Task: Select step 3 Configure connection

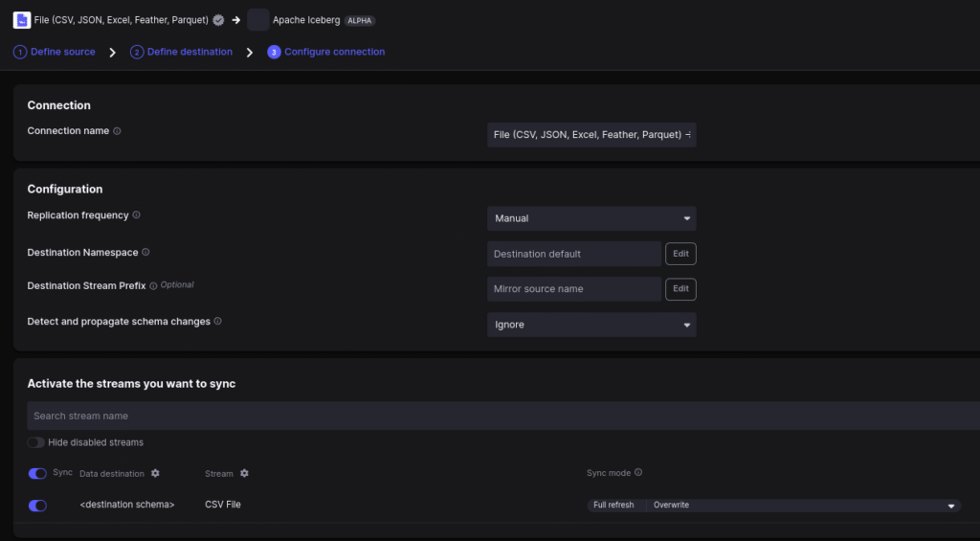Action: 326,52
